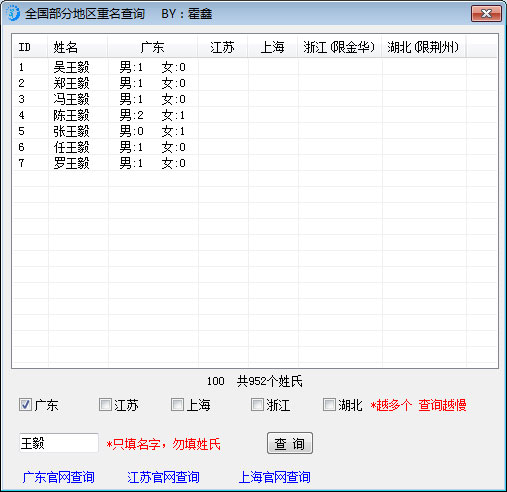
Task: Select the row for 陈王毅
Action: pos(255,115)
